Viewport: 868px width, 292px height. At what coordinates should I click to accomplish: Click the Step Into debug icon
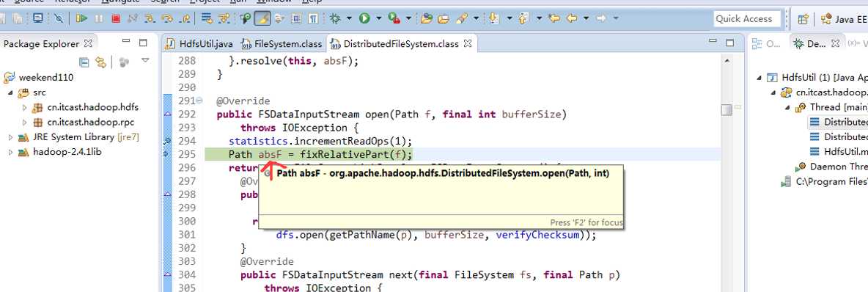click(150, 18)
